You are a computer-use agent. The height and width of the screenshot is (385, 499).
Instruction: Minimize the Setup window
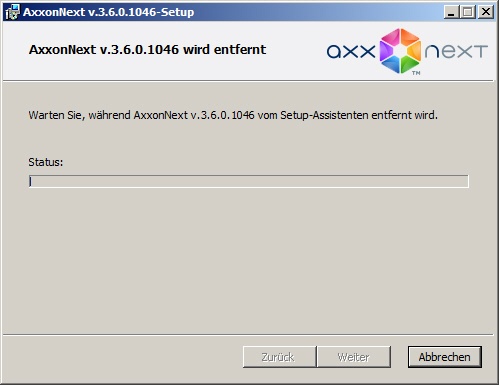(451, 12)
